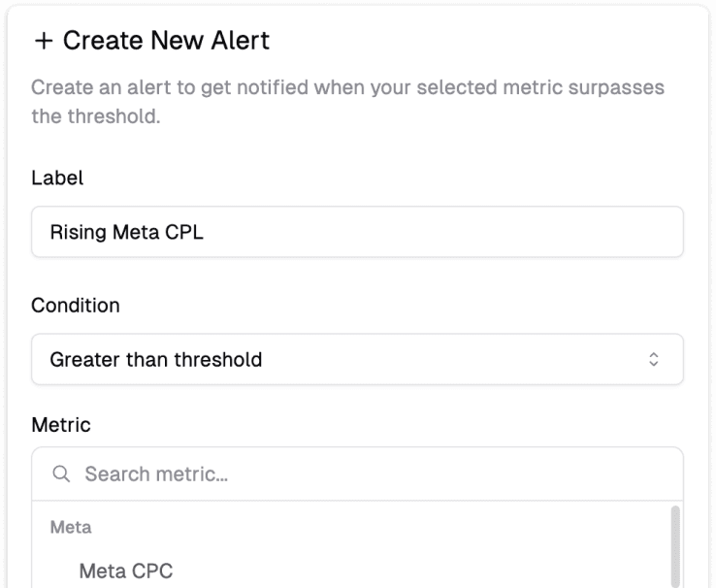Click into the Search metric field
716x588 pixels.
pos(369,474)
